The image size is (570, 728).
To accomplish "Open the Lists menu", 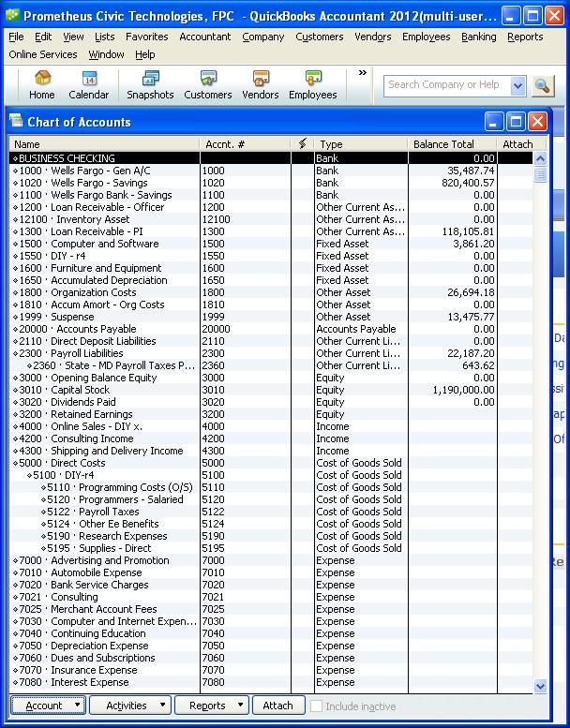I will click(104, 37).
